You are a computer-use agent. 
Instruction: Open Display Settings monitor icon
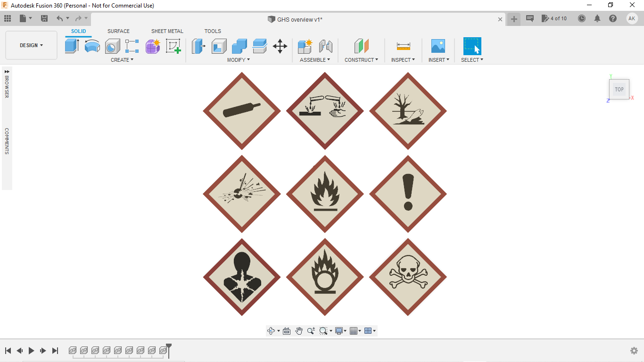(339, 331)
